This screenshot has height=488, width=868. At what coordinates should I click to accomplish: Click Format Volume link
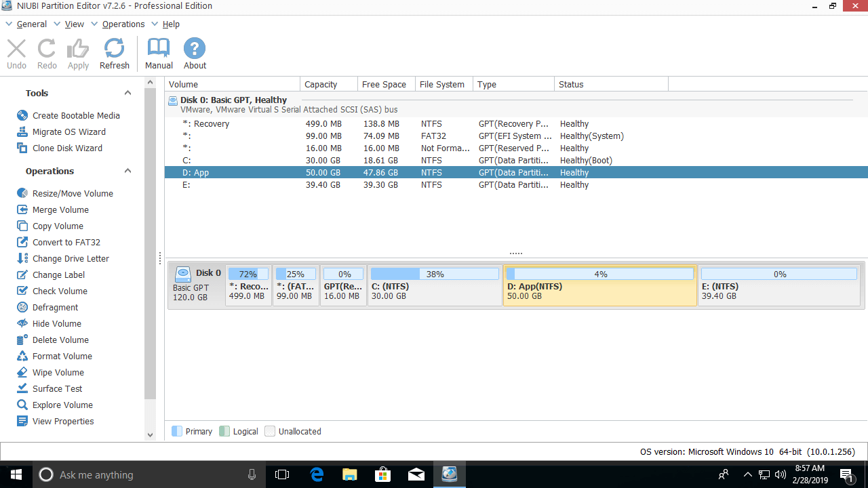(x=62, y=357)
